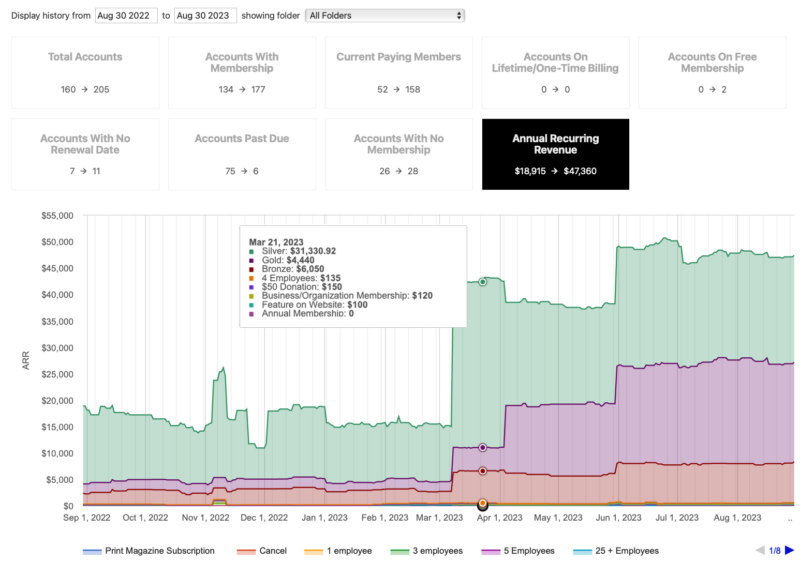Toggle the Cancel series in legend
This screenshot has height=562, width=800.
point(261,551)
